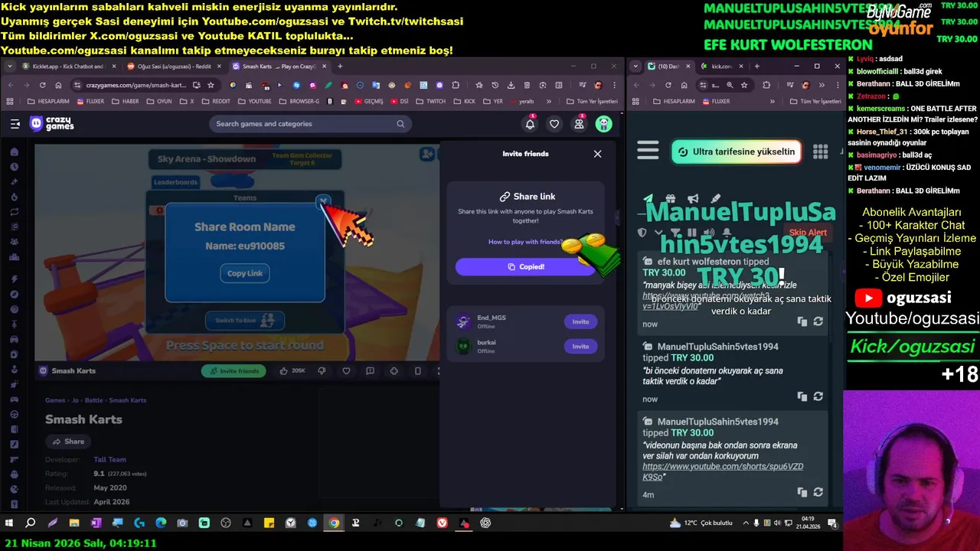This screenshot has width=980, height=551.
Task: Click the green Invite friends button
Action: (234, 371)
